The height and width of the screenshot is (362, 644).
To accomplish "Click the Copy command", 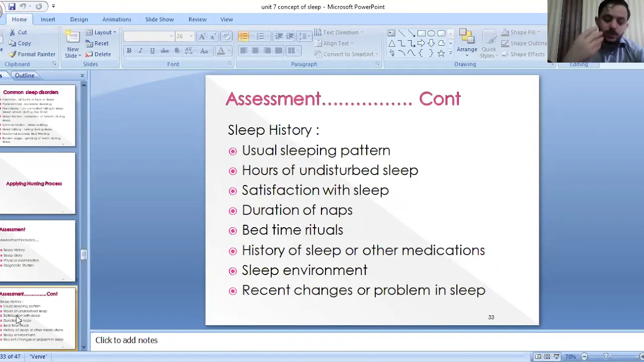I will click(x=19, y=43).
